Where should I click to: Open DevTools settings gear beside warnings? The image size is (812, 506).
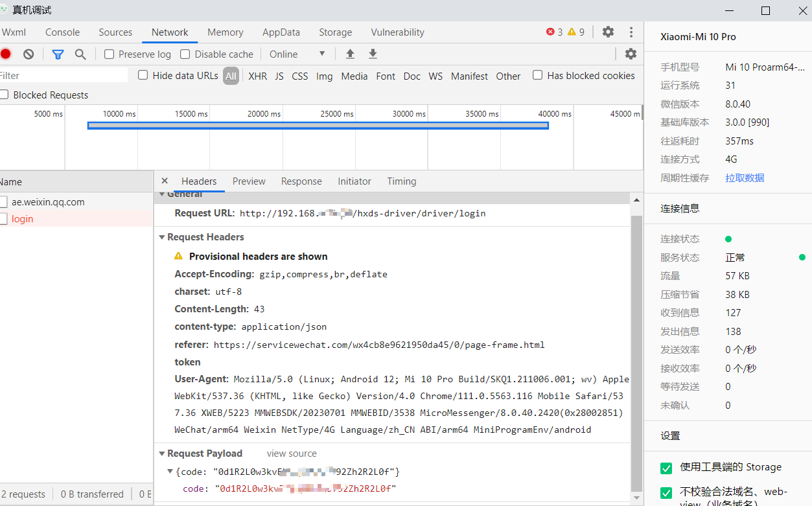(608, 32)
